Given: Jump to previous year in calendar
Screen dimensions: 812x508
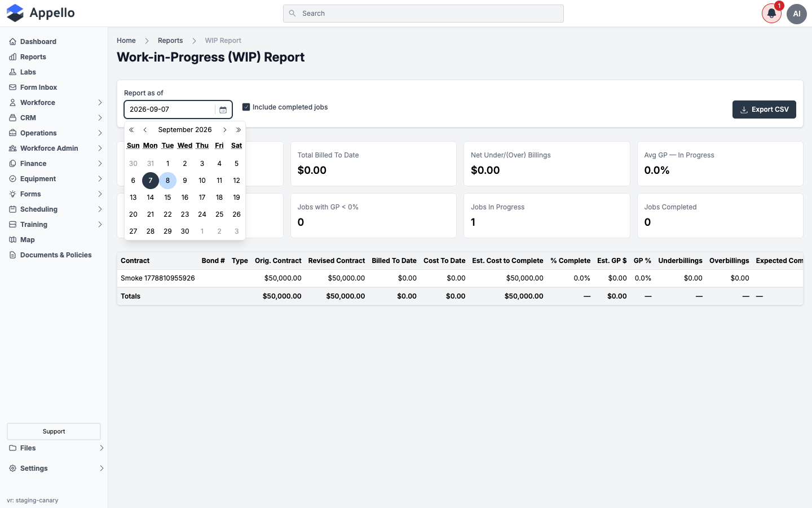Looking at the screenshot, I should click(x=131, y=130).
